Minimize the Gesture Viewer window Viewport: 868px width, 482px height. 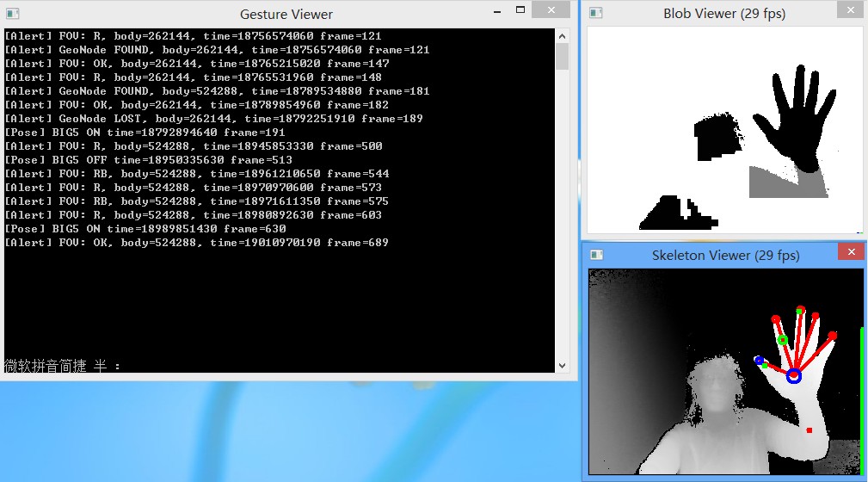click(x=497, y=11)
